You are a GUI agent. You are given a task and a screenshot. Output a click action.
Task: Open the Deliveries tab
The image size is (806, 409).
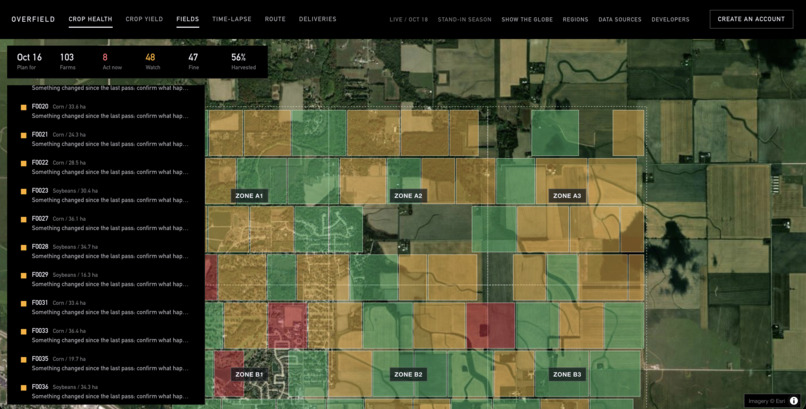pyautogui.click(x=318, y=19)
